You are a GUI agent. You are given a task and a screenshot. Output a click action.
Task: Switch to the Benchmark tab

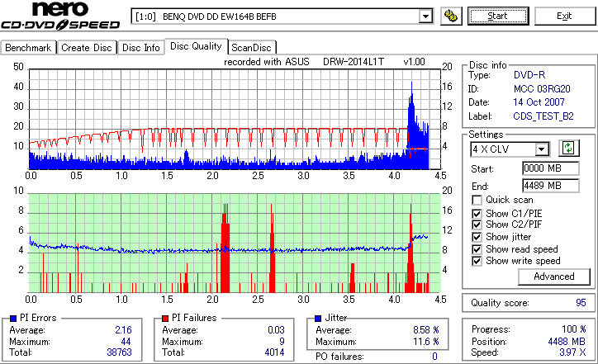pyautogui.click(x=28, y=48)
